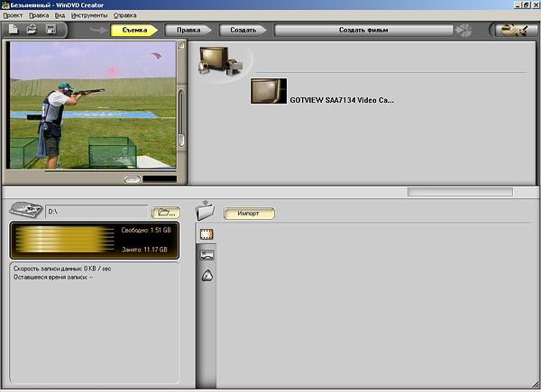This screenshot has width=541, height=392.
Task: Click the hard disk drive icon
Action: point(26,212)
